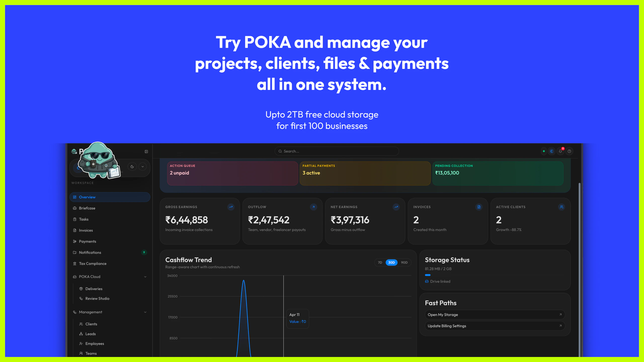644x362 pixels.
Task: Click the dashboard vertical scrollbar
Action: click(579, 270)
